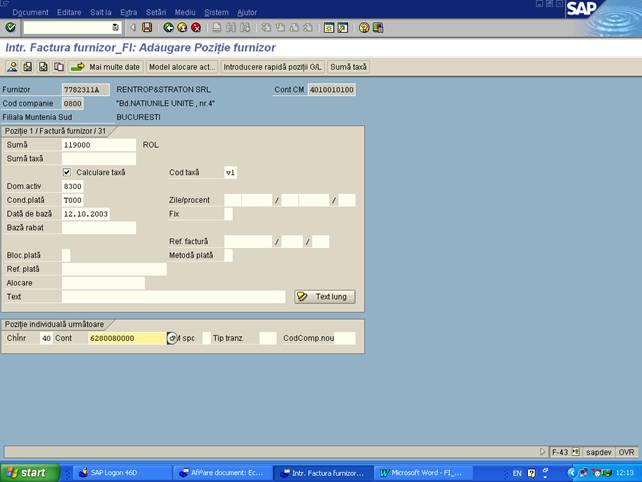Click the yellow Help question mark icon
This screenshot has height=482, width=642.
(x=364, y=28)
